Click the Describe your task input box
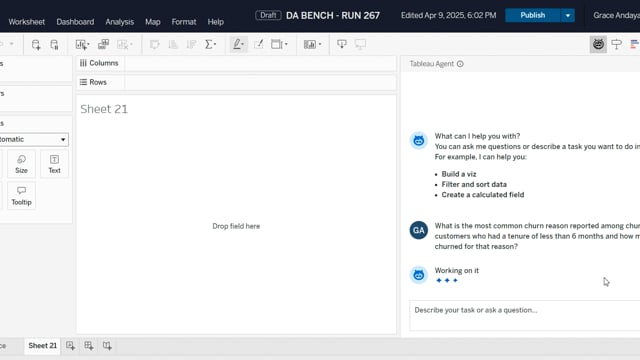Image resolution: width=640 pixels, height=360 pixels. point(524,316)
